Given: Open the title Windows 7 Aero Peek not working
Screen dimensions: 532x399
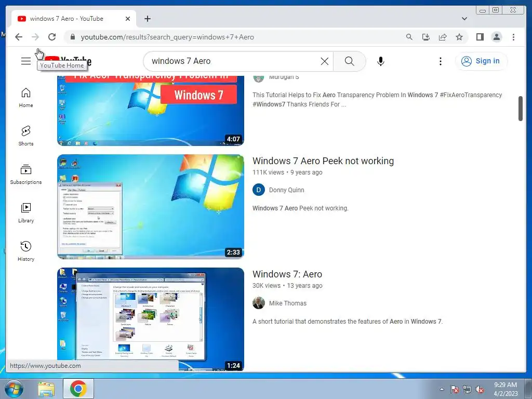Looking at the screenshot, I should [323, 161].
